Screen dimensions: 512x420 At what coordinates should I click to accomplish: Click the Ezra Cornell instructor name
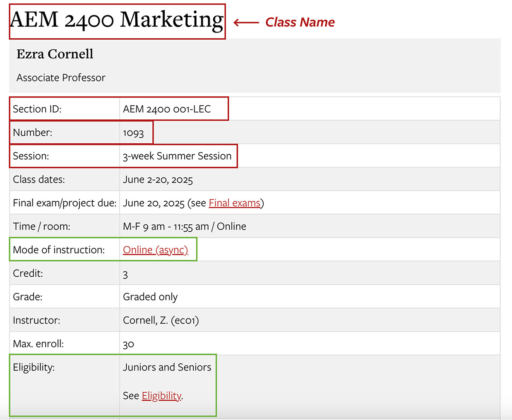55,54
